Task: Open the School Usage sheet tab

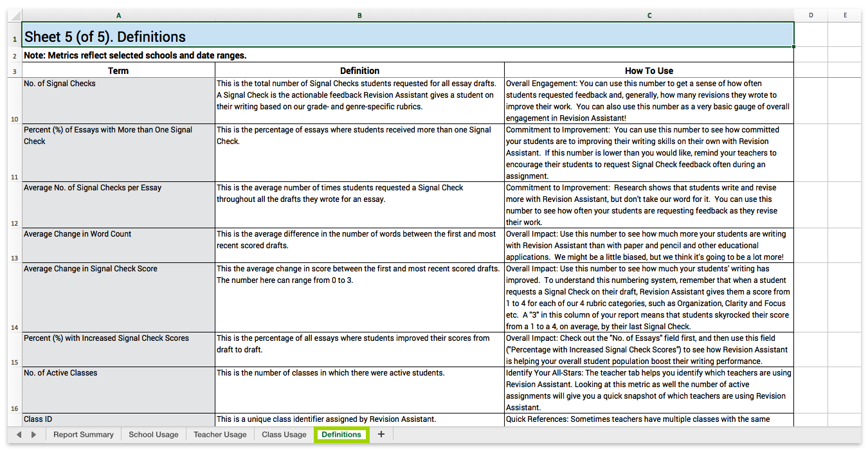Action: pyautogui.click(x=154, y=435)
